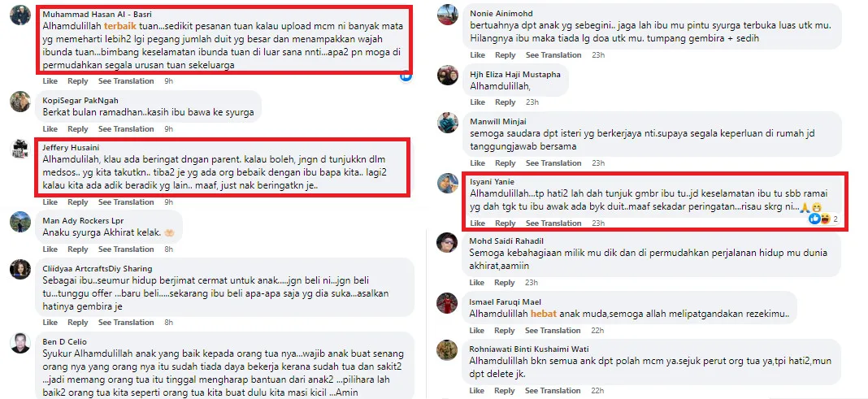Click the highlighted word 'hebat' in Ismael's comment

[543, 314]
